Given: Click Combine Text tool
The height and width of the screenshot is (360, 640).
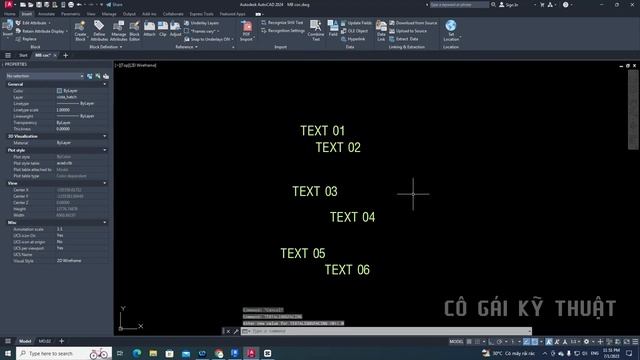Looking at the screenshot, I should (x=316, y=31).
